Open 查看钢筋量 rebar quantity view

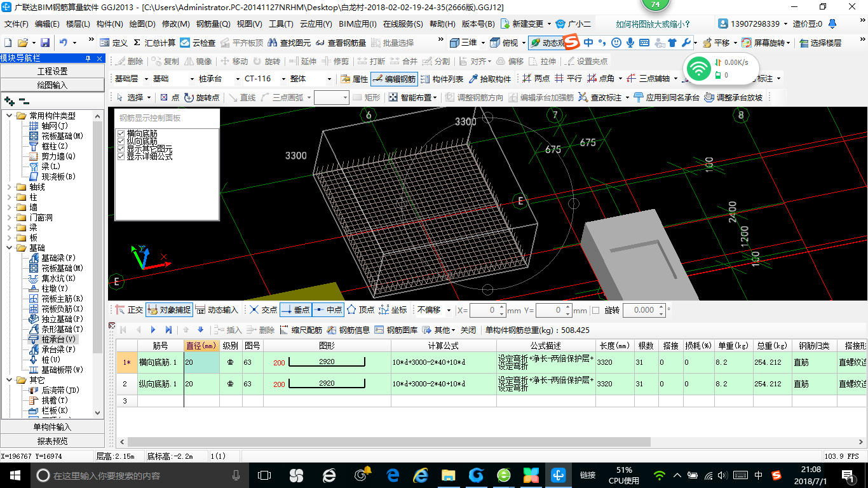pyautogui.click(x=341, y=43)
